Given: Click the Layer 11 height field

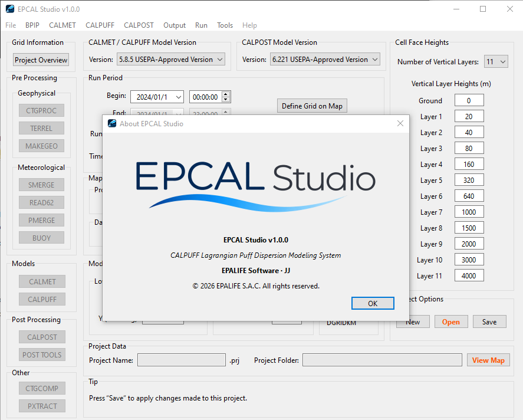Looking at the screenshot, I should pos(469,276).
